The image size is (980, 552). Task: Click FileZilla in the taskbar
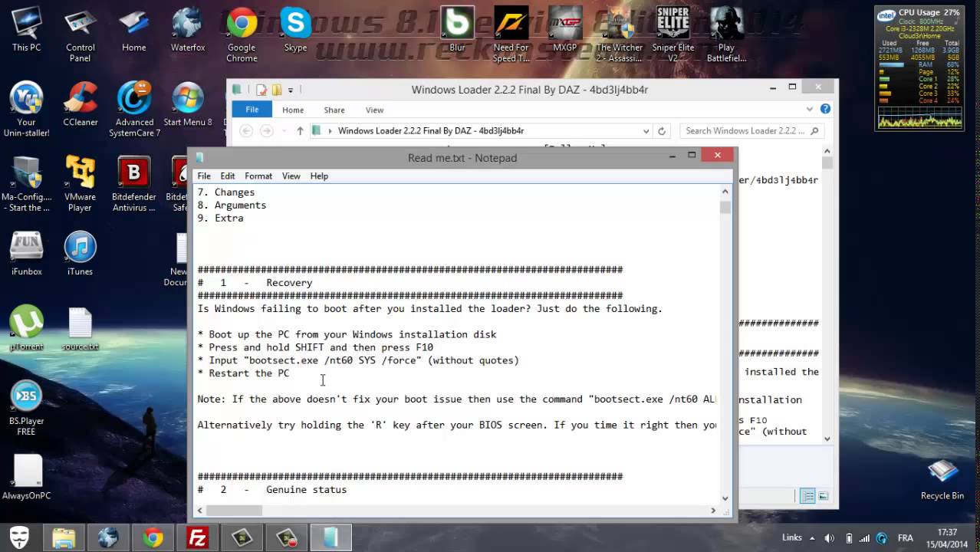click(198, 537)
